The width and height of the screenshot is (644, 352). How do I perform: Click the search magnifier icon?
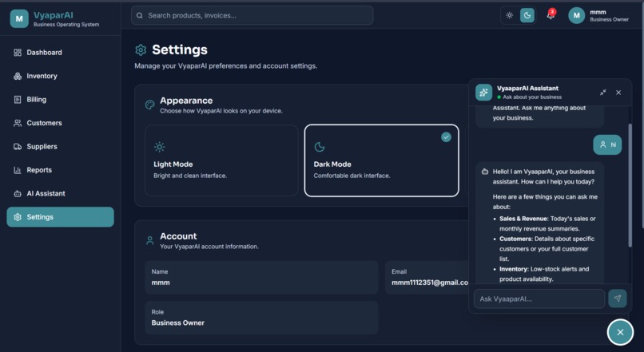tap(140, 16)
